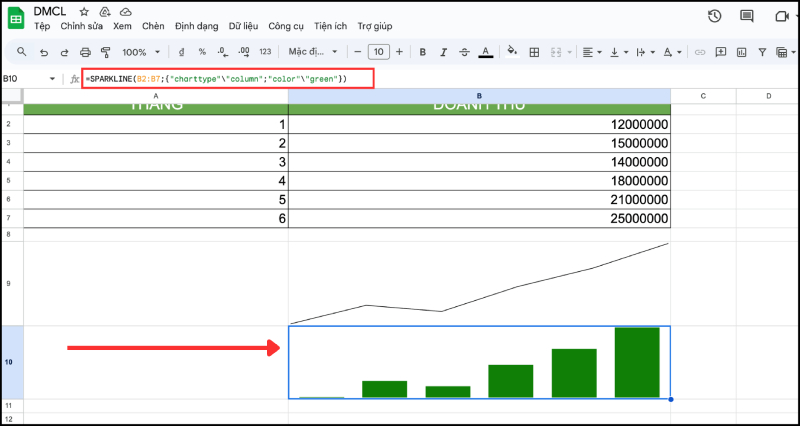800x426 pixels.
Task: Open the font family dropdown
Action: coord(313,52)
